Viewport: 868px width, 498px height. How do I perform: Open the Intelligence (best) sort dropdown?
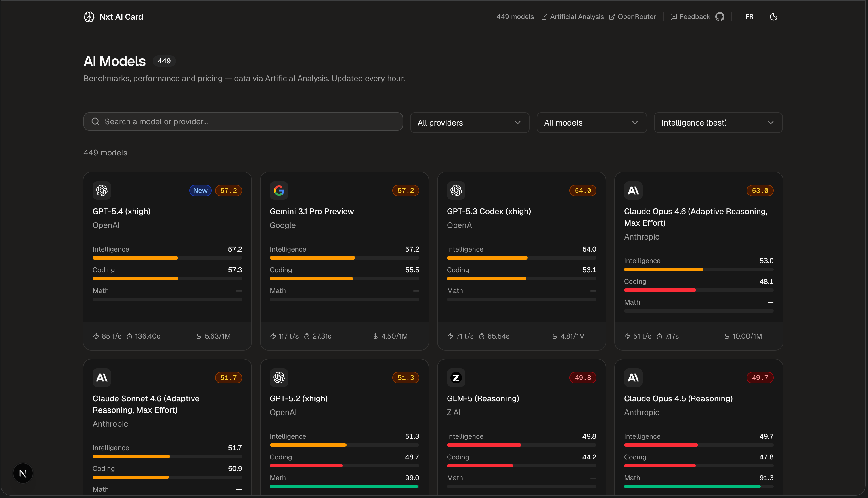(717, 122)
